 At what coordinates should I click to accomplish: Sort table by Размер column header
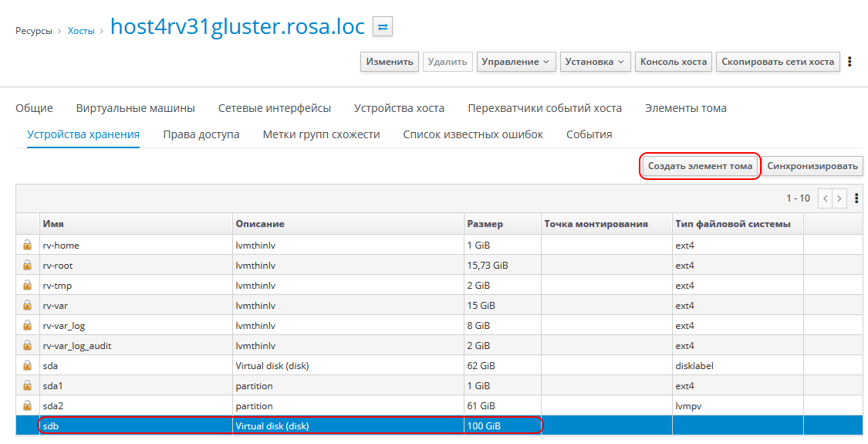tap(485, 224)
